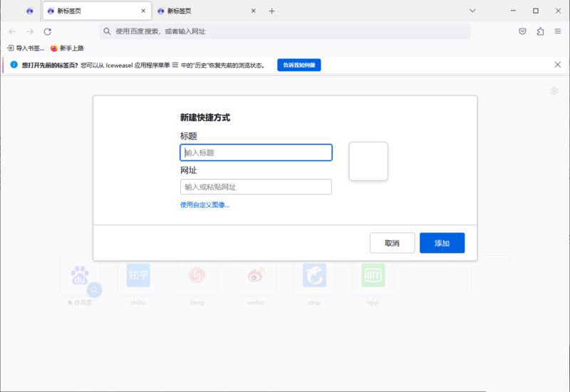The width and height of the screenshot is (570, 392).
Task: Close the active 新标签页 tab
Action: point(143,11)
